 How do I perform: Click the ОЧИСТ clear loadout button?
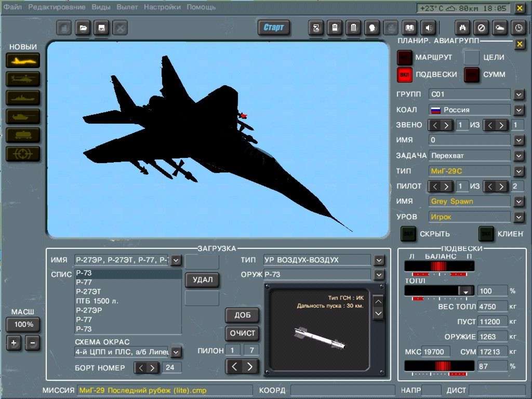coord(242,333)
